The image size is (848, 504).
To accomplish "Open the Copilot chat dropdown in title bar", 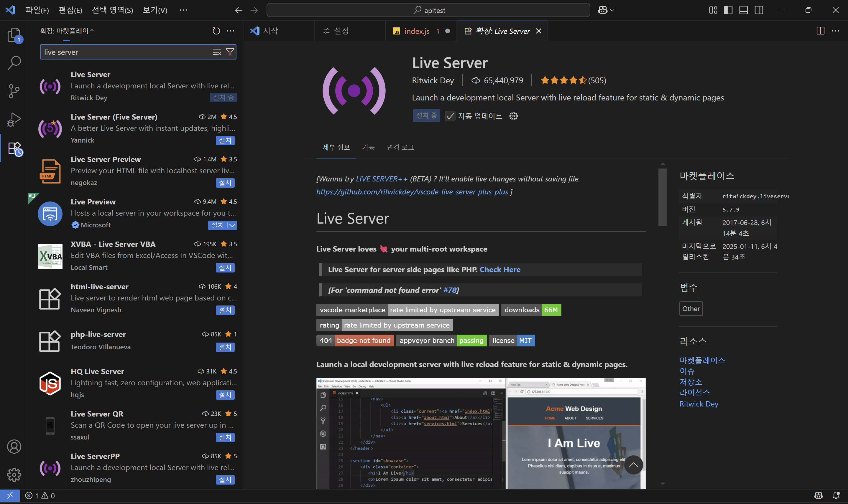I will 606,10.
